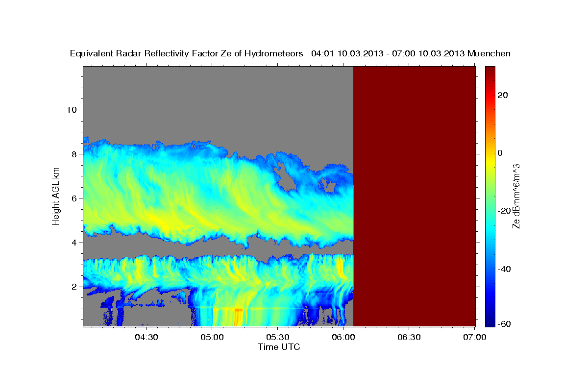Click the 05:30 time tick label
This screenshot has height=392, width=588.
pyautogui.click(x=278, y=337)
